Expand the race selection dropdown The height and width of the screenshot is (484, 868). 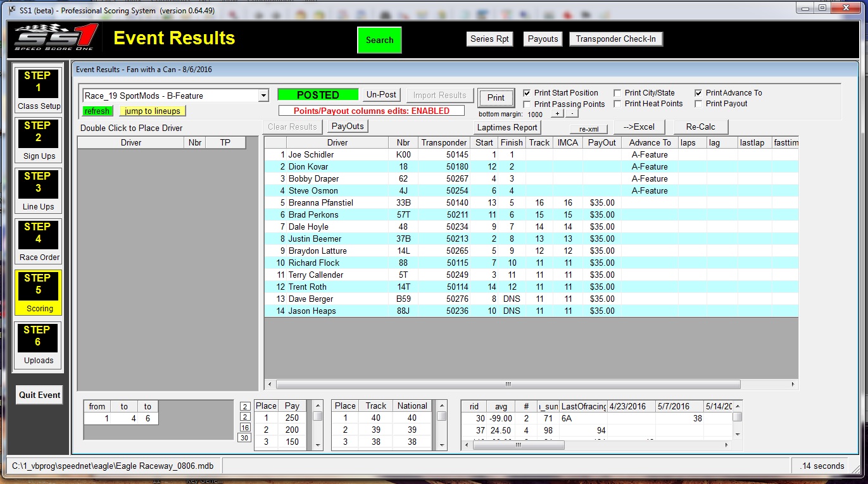(263, 96)
